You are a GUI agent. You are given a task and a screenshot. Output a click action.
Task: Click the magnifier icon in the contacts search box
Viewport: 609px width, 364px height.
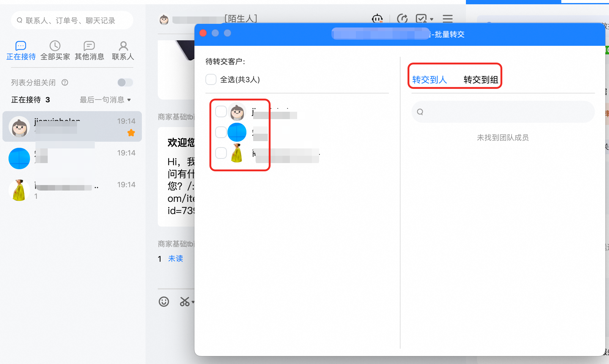point(20,20)
